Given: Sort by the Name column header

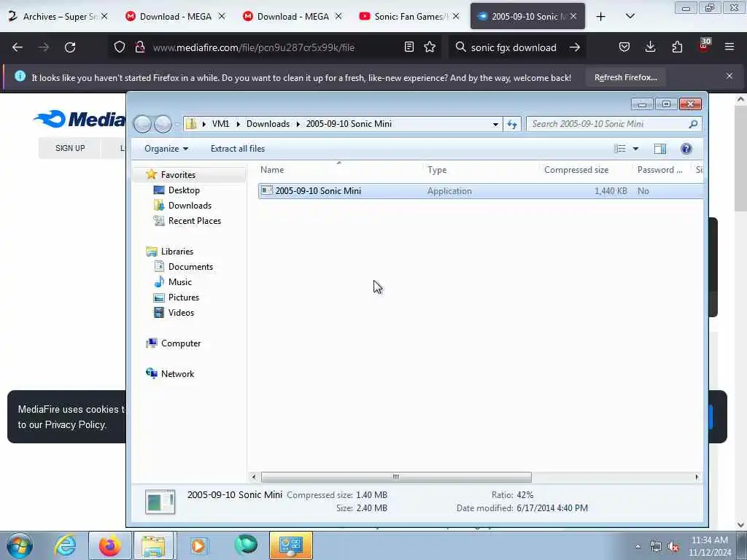Looking at the screenshot, I should (340, 169).
